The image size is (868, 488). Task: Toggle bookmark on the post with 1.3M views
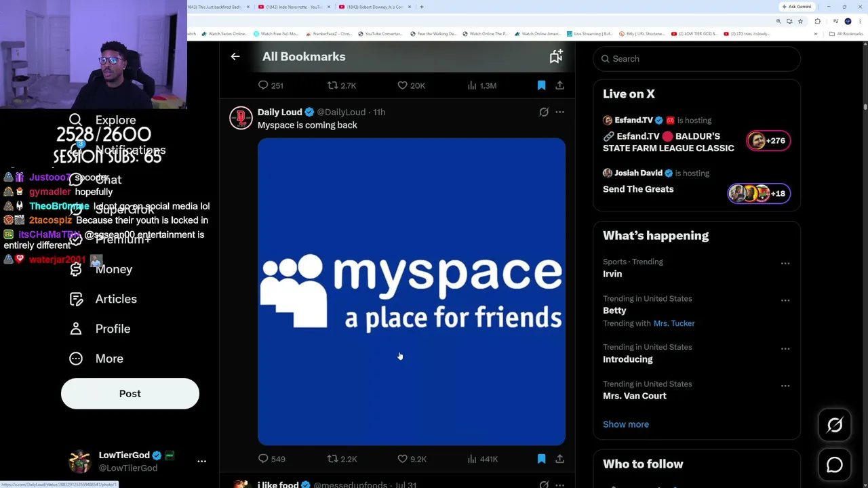coord(541,85)
